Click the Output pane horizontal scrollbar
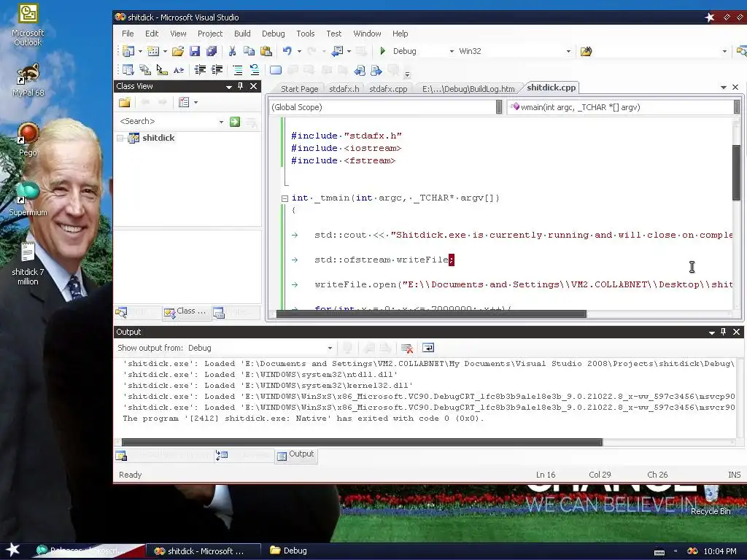747x560 pixels. pos(362,443)
